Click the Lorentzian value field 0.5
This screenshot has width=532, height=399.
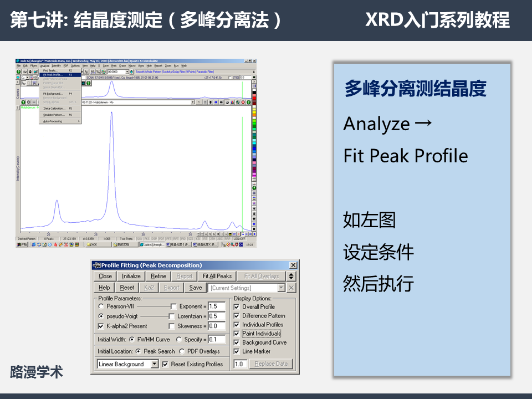pyautogui.click(x=217, y=316)
